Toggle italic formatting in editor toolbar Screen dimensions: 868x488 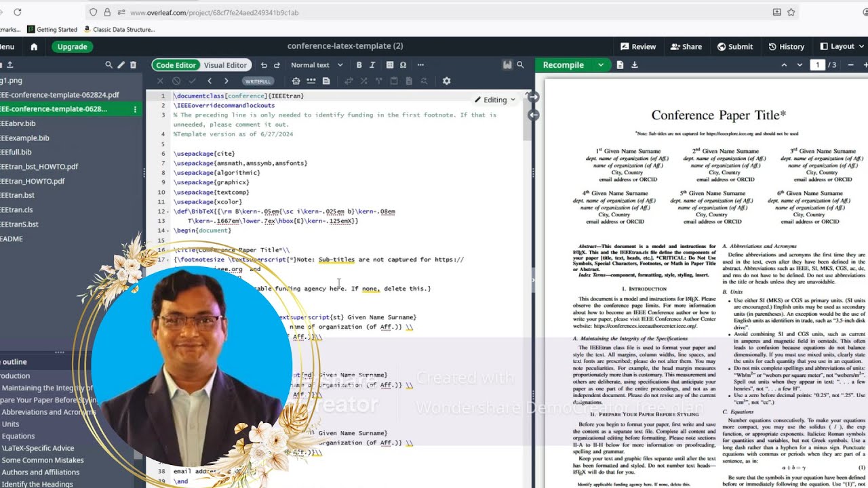(x=372, y=65)
